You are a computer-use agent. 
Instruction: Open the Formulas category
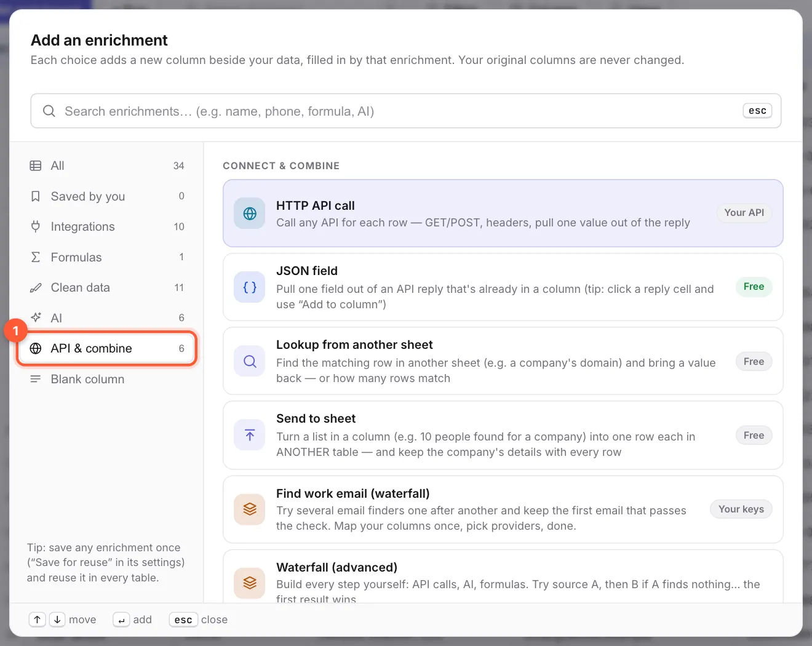pos(107,257)
